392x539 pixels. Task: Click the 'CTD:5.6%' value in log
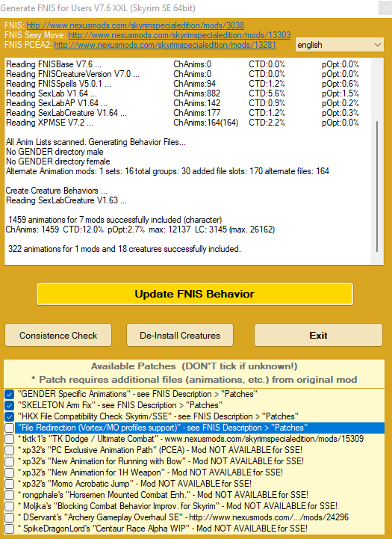(267, 93)
